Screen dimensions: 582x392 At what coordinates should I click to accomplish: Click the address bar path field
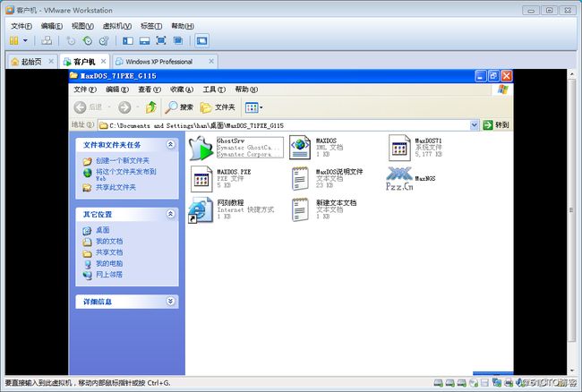284,125
